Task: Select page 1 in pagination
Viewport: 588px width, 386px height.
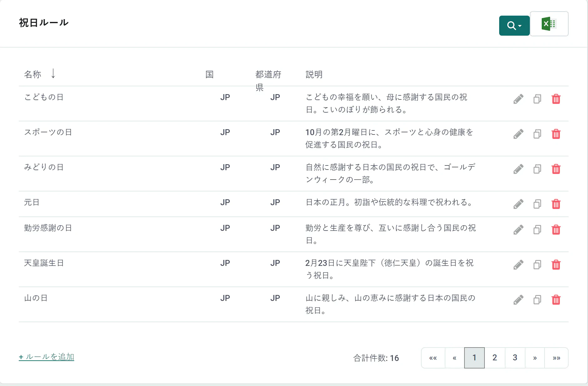Action: [474, 358]
